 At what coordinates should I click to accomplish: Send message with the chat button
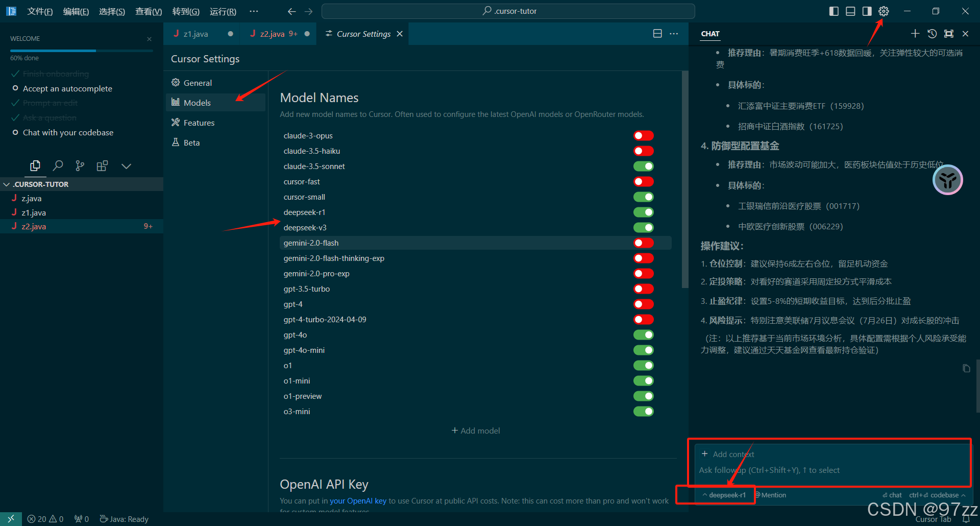click(x=892, y=495)
